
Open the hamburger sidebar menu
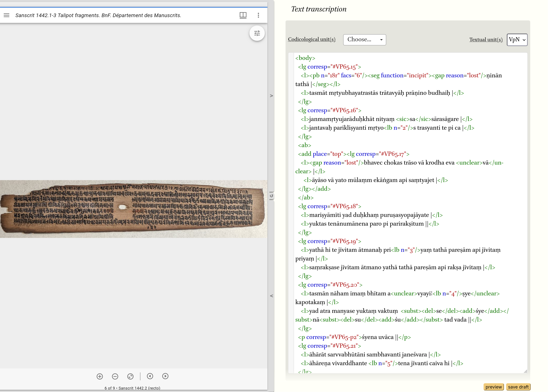(x=7, y=15)
